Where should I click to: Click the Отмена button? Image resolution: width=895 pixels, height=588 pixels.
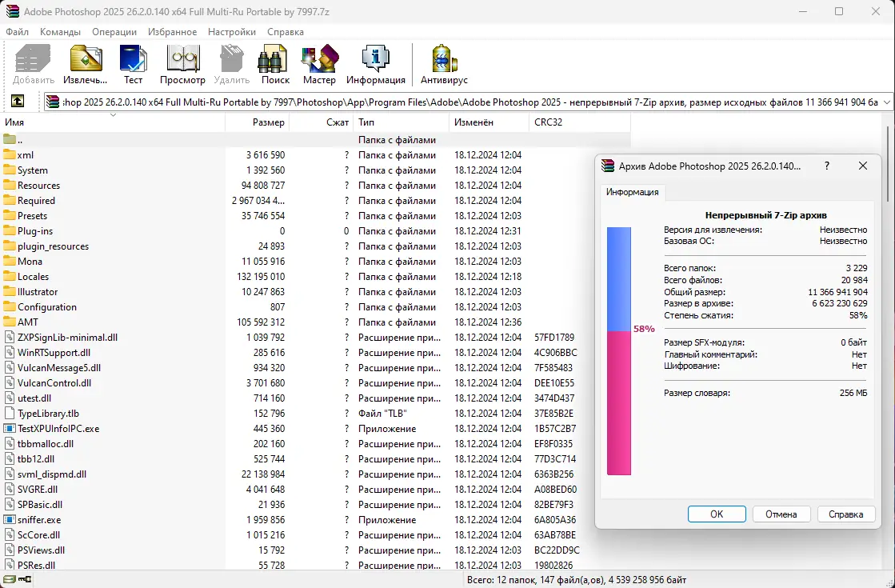(x=781, y=514)
